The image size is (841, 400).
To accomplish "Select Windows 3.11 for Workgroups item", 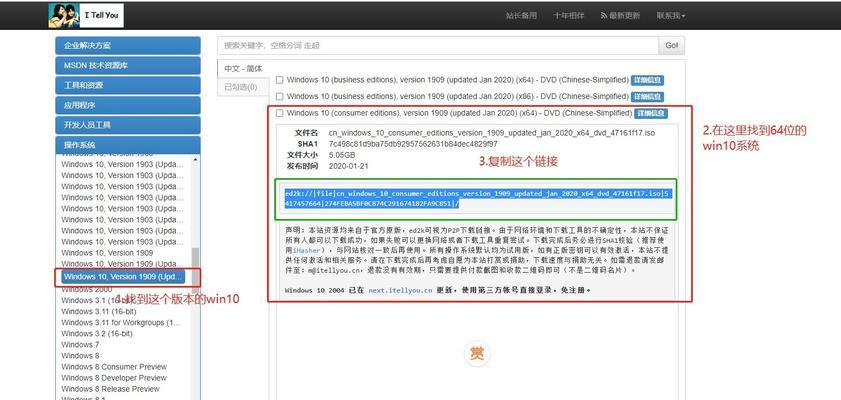I will tap(121, 322).
